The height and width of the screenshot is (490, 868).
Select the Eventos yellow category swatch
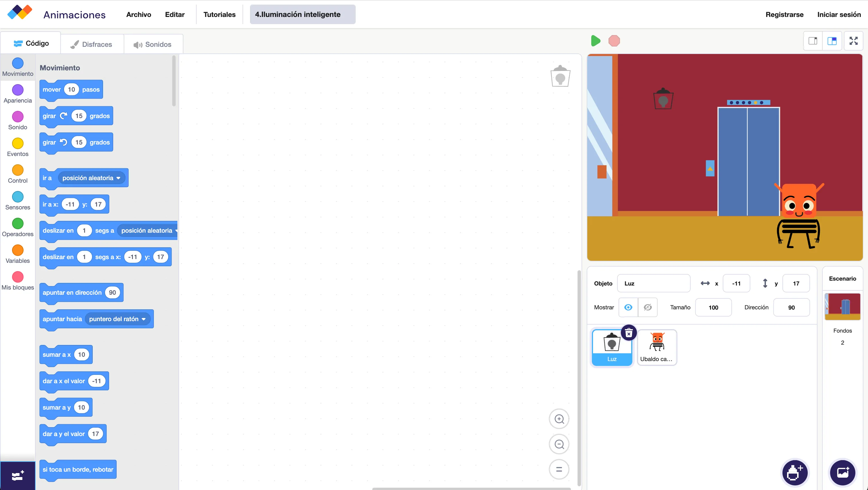(x=18, y=143)
